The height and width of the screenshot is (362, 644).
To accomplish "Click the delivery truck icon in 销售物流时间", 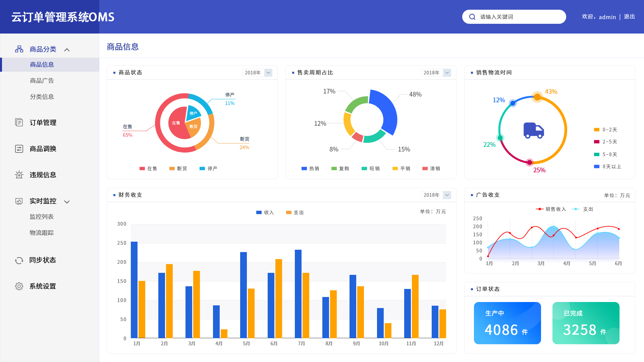I will coord(534,130).
